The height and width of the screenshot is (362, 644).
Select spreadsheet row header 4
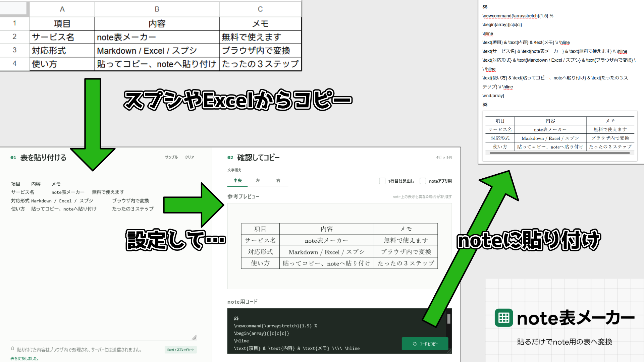point(14,64)
